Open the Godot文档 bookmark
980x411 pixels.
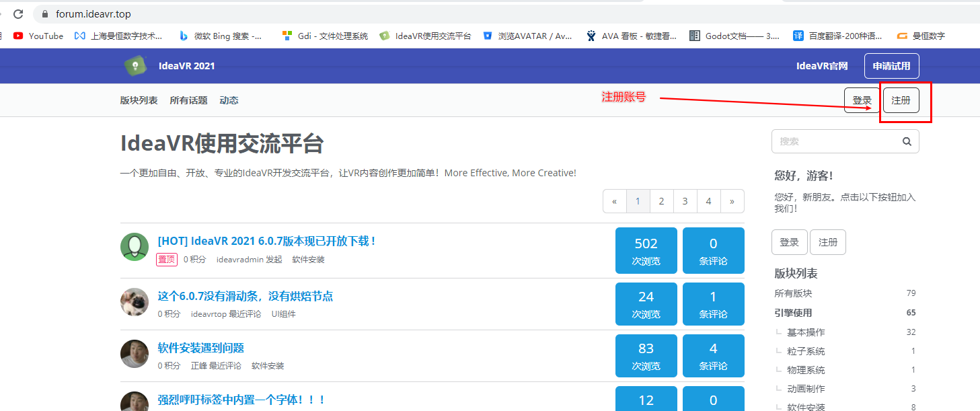[x=734, y=36]
